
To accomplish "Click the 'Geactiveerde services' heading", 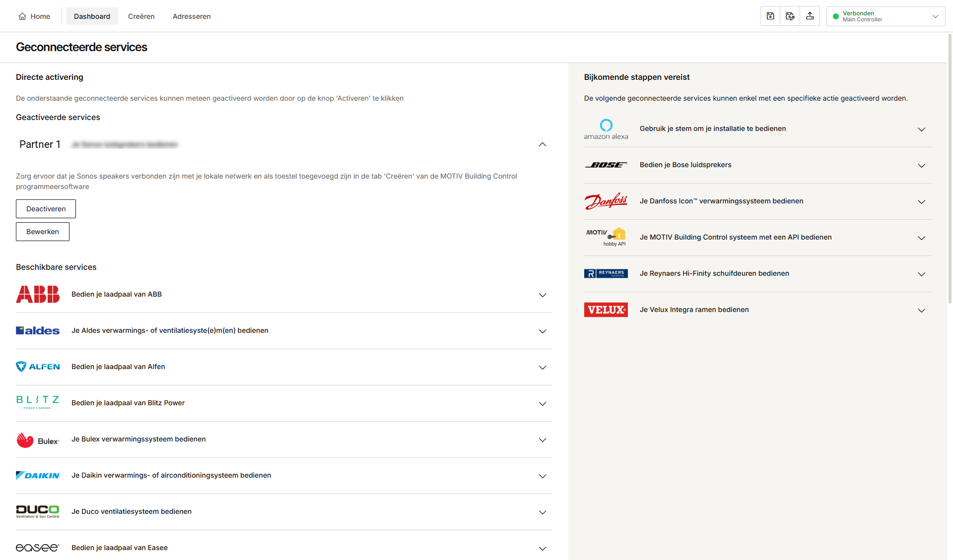I will 58,117.
